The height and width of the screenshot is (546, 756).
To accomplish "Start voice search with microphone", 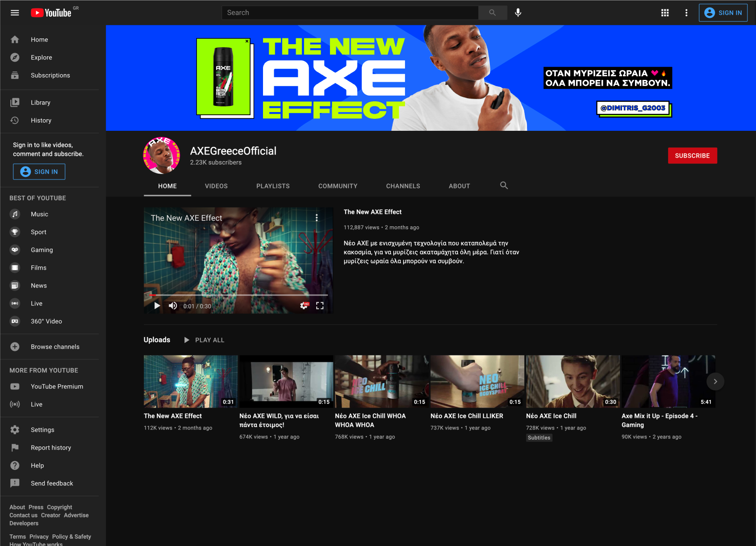I will tap(518, 13).
